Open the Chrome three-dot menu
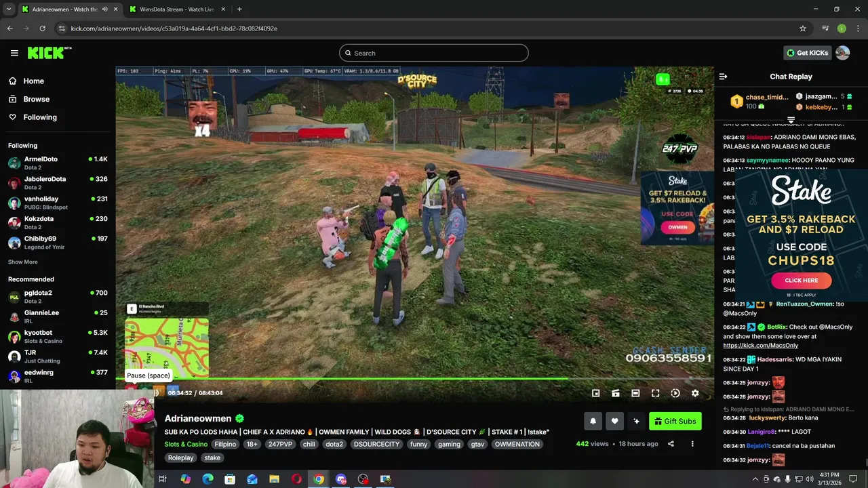868x488 pixels. click(x=858, y=28)
